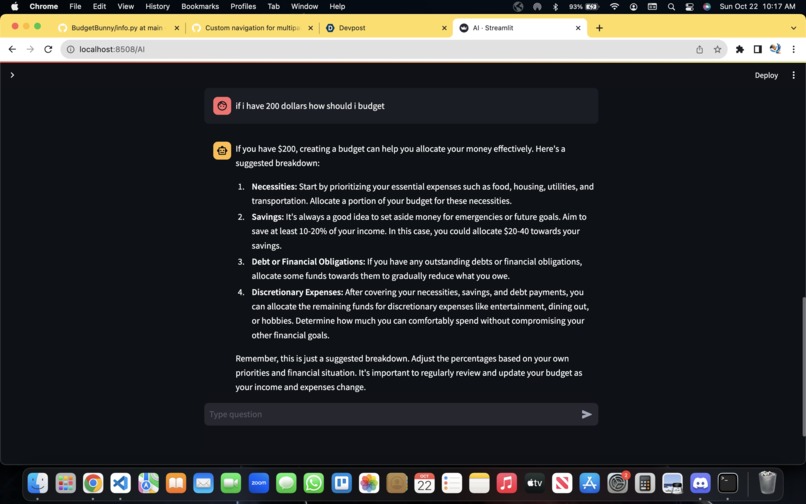The height and width of the screenshot is (504, 806).
Task: Click the Deploy button
Action: pos(766,75)
